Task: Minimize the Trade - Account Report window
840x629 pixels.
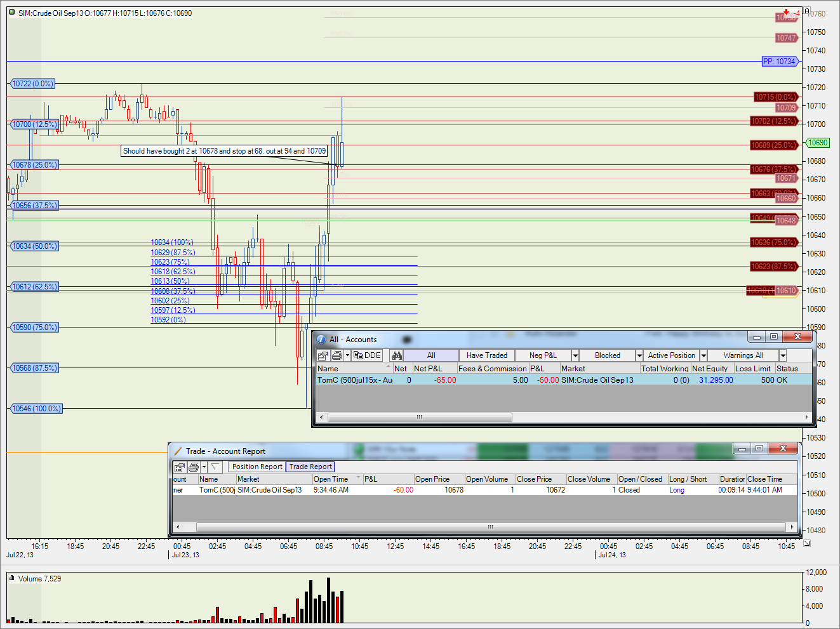Action: pos(742,448)
